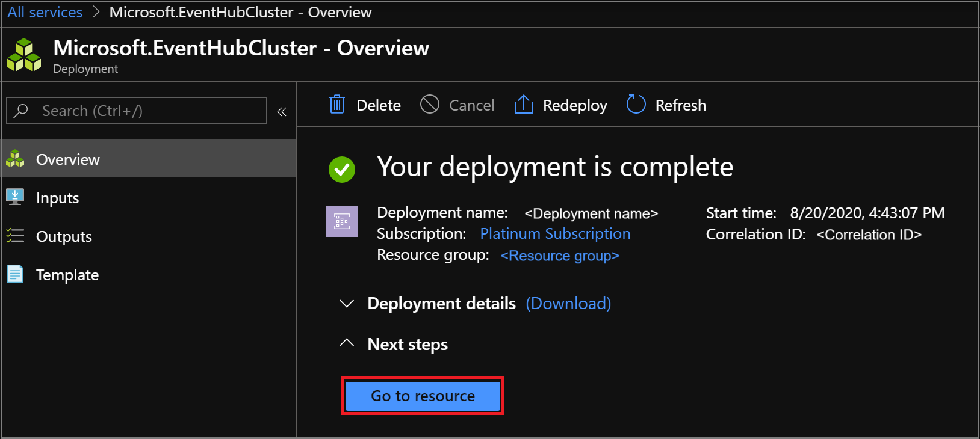
Task: Click the green cubes deployment header icon
Action: click(x=24, y=55)
